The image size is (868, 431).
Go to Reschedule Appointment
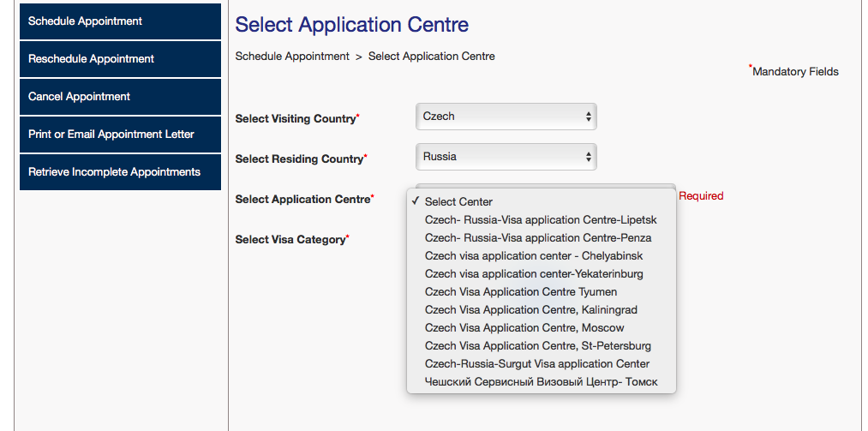click(120, 59)
